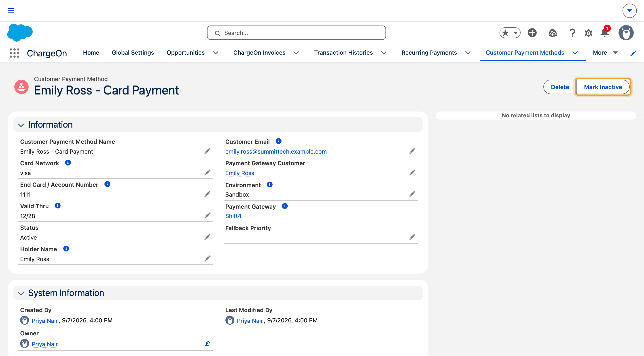
Task: Show Environment info tooltip
Action: [x=269, y=185]
